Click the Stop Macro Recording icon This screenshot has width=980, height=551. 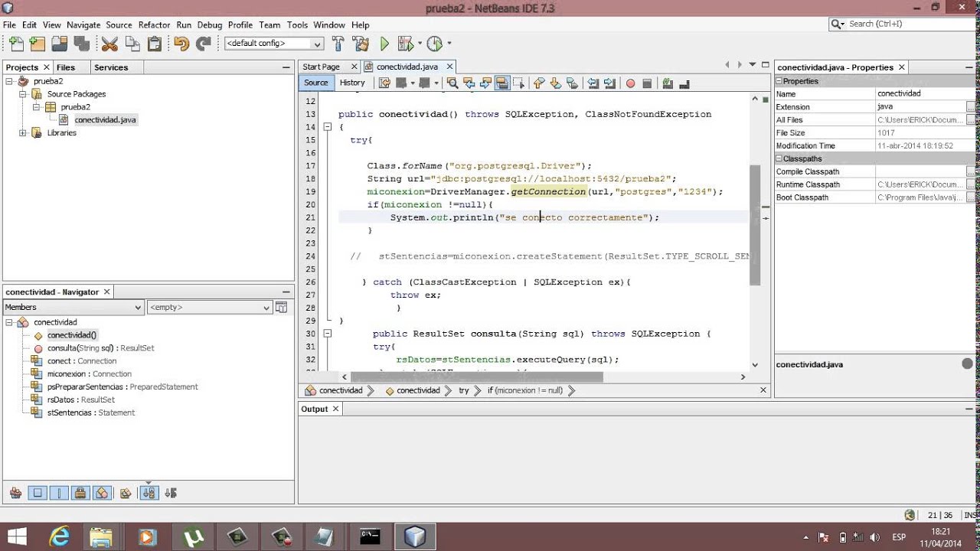pyautogui.click(x=646, y=83)
